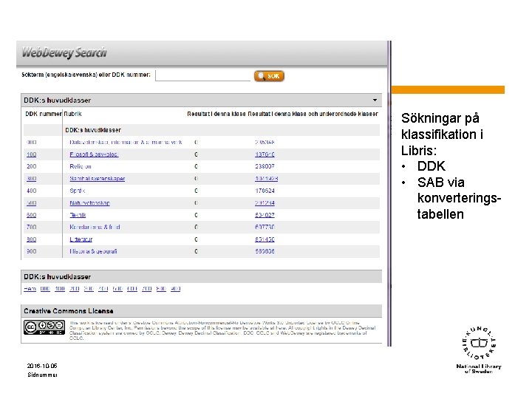Open subordinate-class result count for Litteratur
Screen dimensions: 532x399
coord(265,239)
